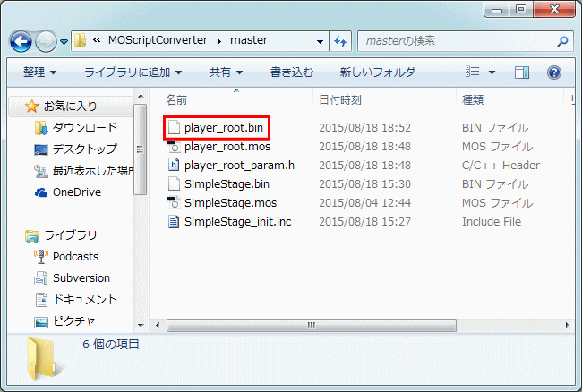This screenshot has width=582, height=392.
Task: Select the master breadcrumb segment
Action: point(249,40)
